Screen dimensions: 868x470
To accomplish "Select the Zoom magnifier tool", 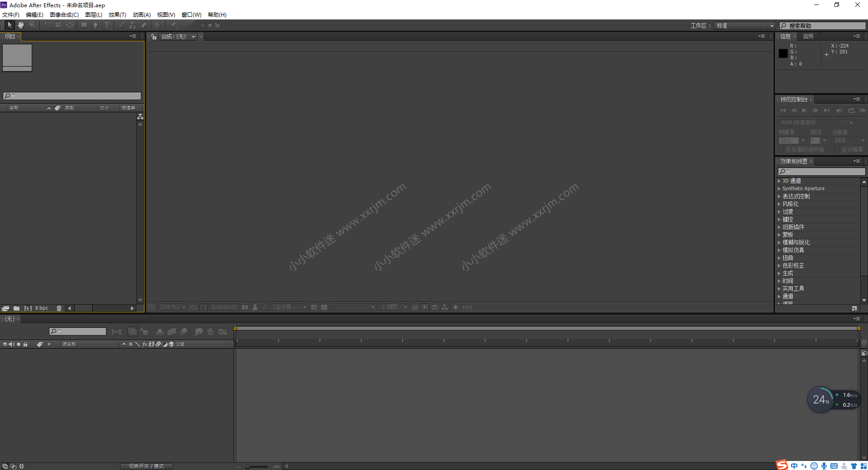I will coord(32,25).
